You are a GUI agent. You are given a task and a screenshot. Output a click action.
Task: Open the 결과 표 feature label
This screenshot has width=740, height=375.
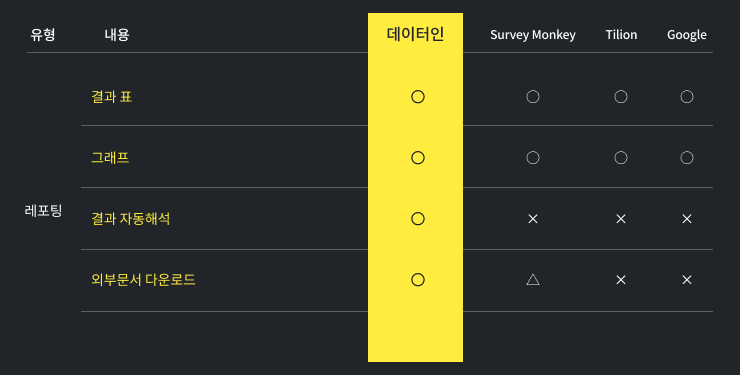coord(111,97)
